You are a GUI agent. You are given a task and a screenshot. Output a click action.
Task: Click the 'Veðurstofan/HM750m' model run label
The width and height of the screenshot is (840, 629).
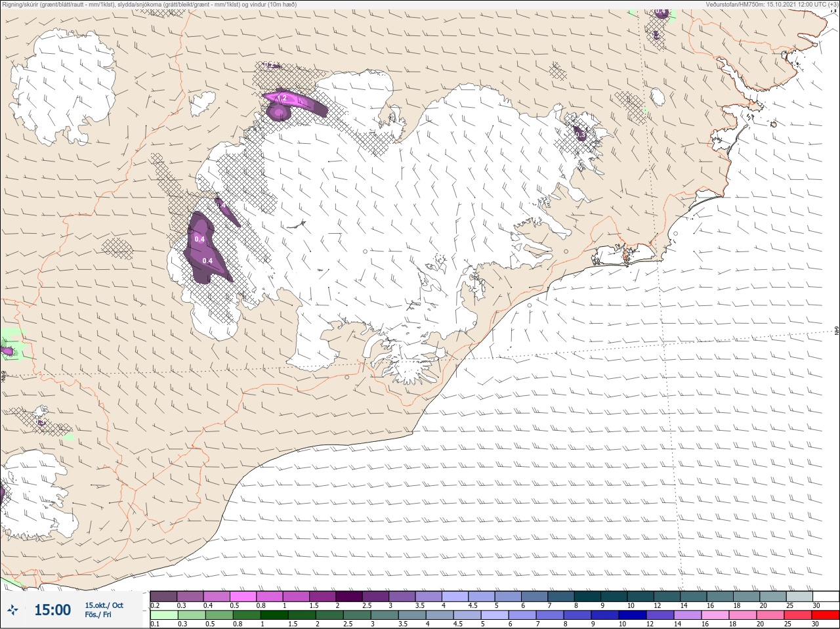pos(772,5)
